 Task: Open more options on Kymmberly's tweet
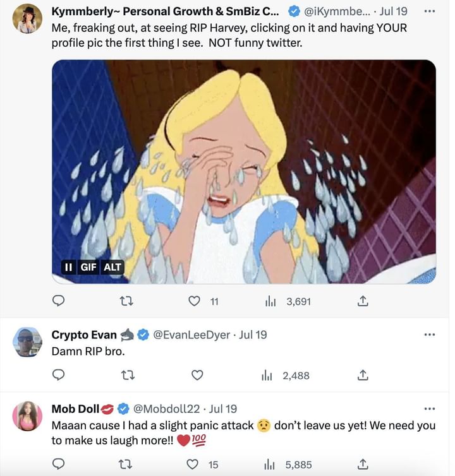tap(430, 11)
